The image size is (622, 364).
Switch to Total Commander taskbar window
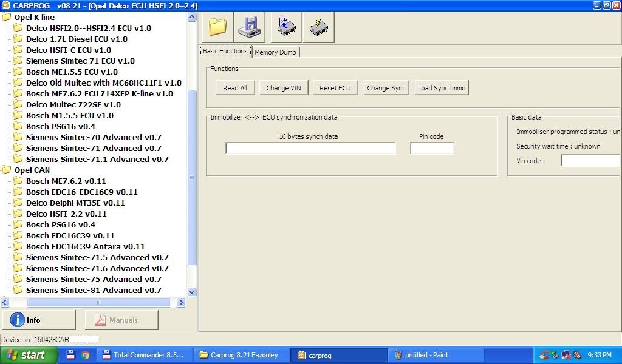tap(145, 355)
